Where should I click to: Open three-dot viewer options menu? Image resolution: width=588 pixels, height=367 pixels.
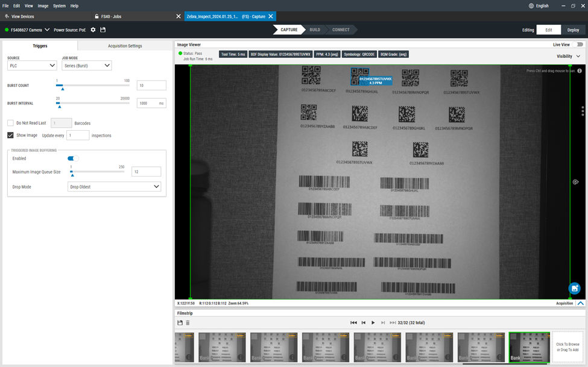583,111
